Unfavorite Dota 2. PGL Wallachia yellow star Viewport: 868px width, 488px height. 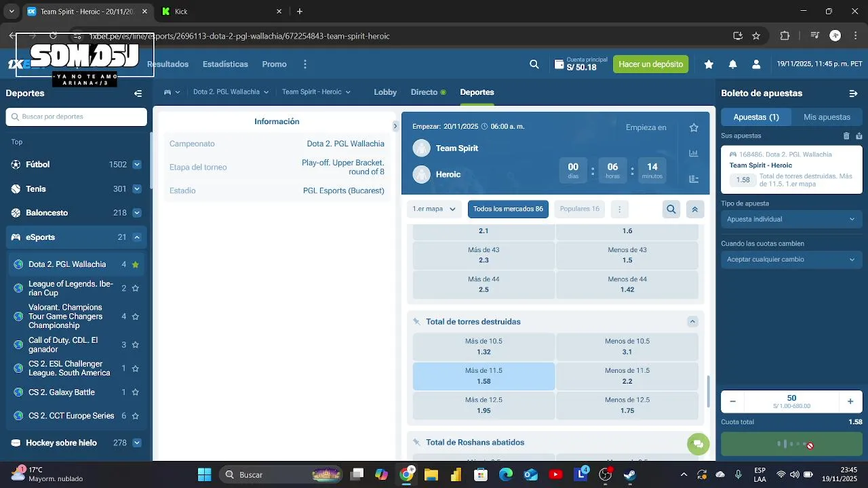click(x=136, y=264)
